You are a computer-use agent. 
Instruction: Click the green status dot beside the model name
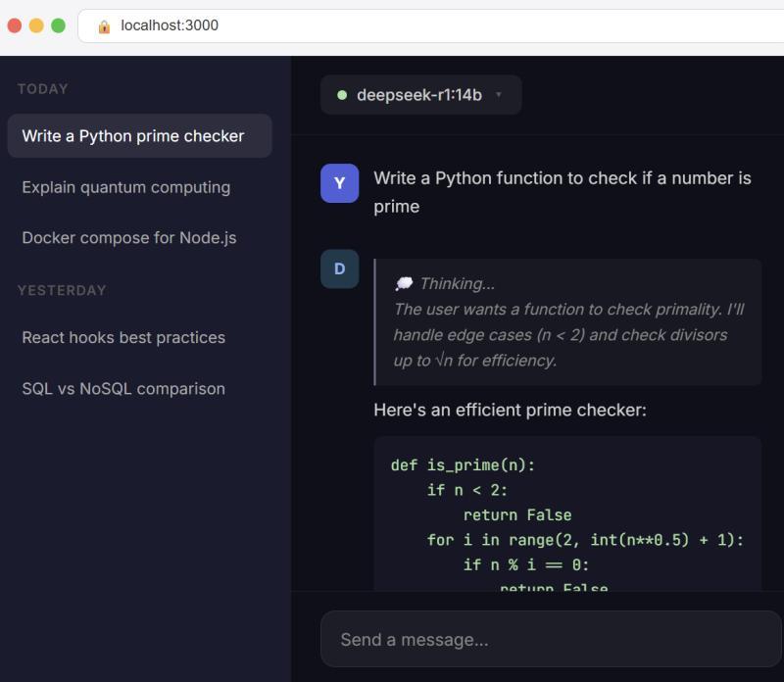[342, 95]
